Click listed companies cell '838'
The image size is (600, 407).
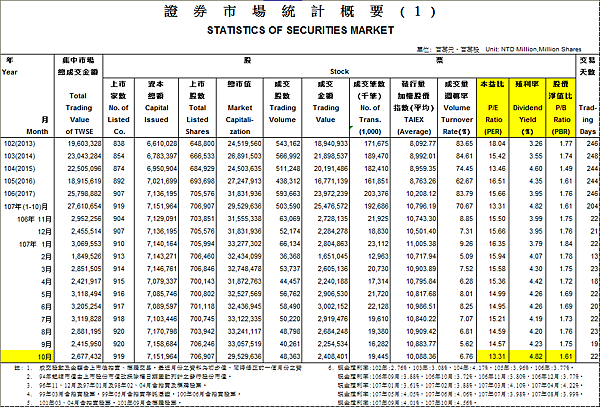(x=119, y=143)
